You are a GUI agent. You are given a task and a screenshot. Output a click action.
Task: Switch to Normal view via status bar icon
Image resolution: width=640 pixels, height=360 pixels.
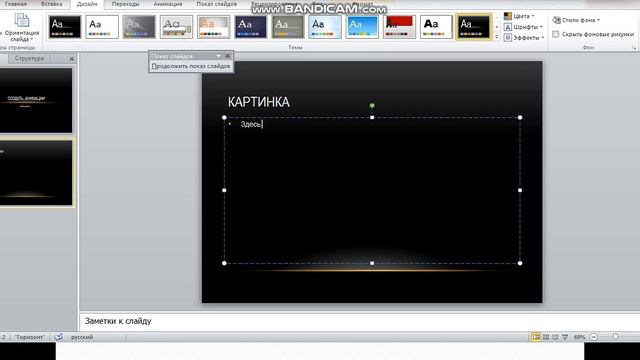coord(536,337)
